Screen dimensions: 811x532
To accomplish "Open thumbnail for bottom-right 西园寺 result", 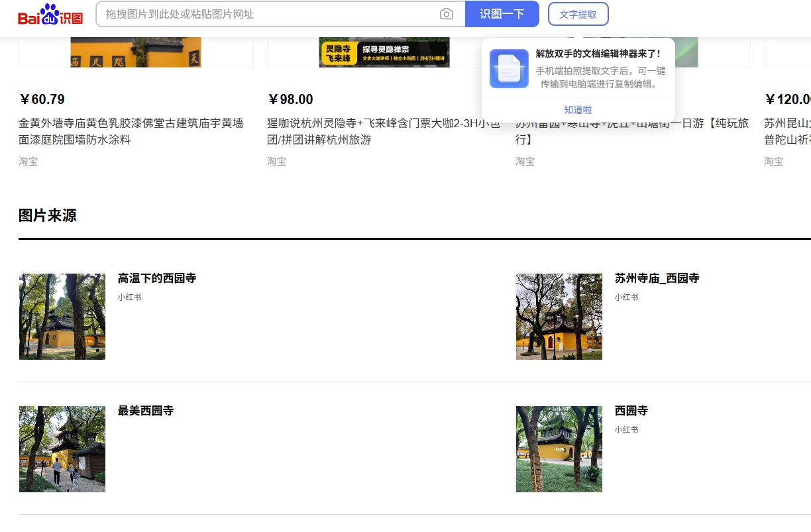I will [x=559, y=449].
